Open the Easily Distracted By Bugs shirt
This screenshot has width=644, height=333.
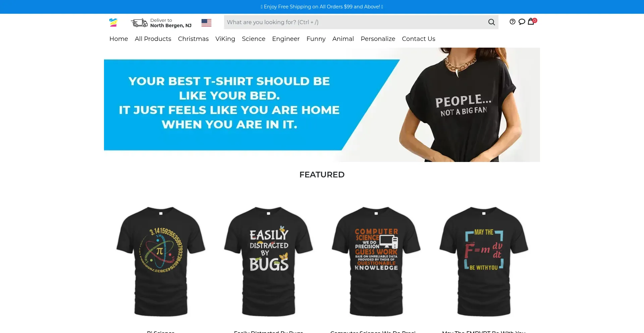[269, 262]
